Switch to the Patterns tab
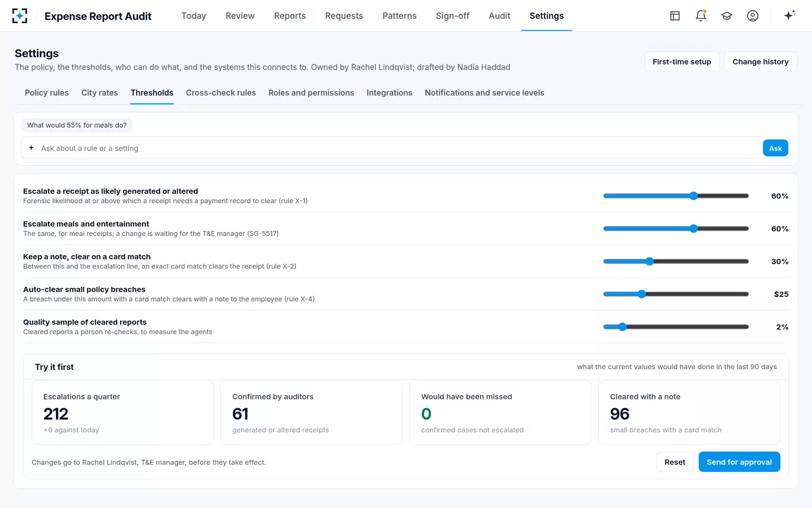Viewport: 812px width, 508px height. pos(399,16)
